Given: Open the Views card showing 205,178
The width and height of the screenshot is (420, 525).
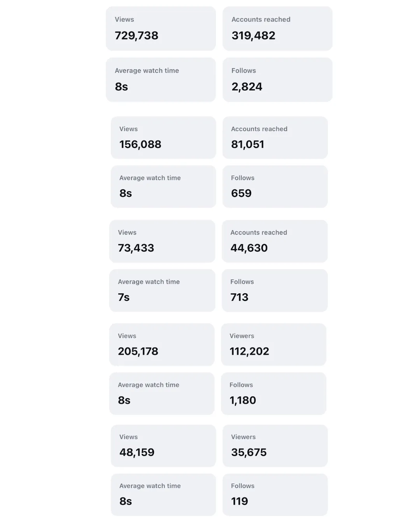Looking at the screenshot, I should [x=162, y=345].
